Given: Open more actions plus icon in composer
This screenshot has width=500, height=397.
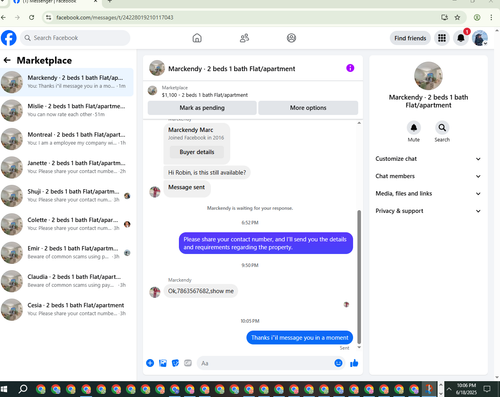Looking at the screenshot, I should coord(150,363).
